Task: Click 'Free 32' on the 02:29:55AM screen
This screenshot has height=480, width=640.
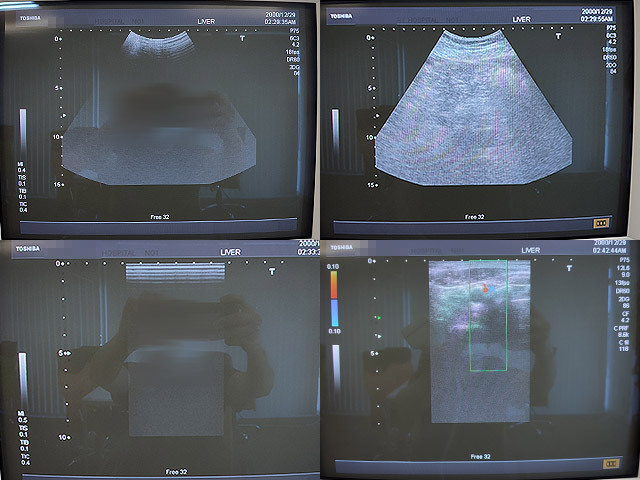Action: point(474,217)
